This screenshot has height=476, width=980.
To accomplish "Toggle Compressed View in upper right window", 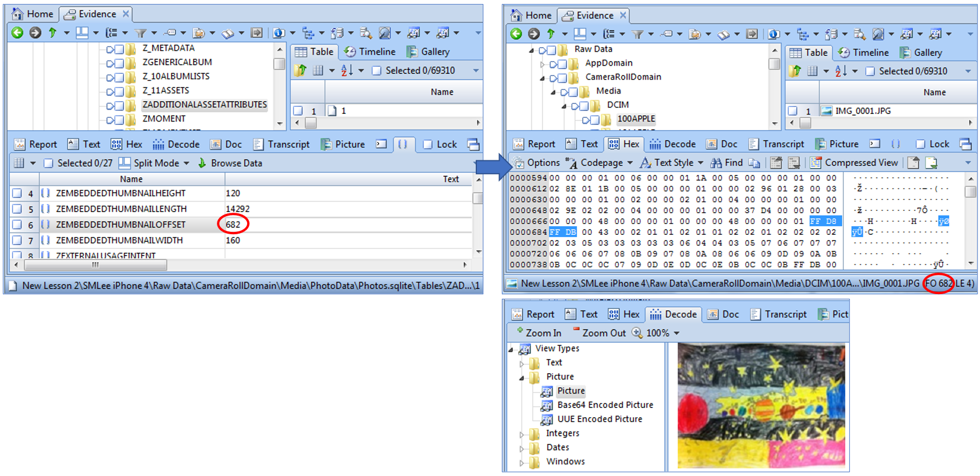I will tap(854, 163).
